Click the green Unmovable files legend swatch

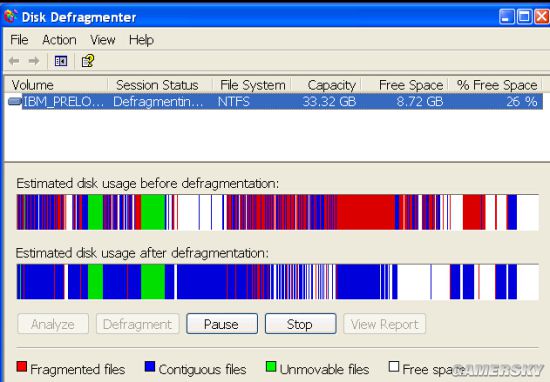[x=271, y=367]
